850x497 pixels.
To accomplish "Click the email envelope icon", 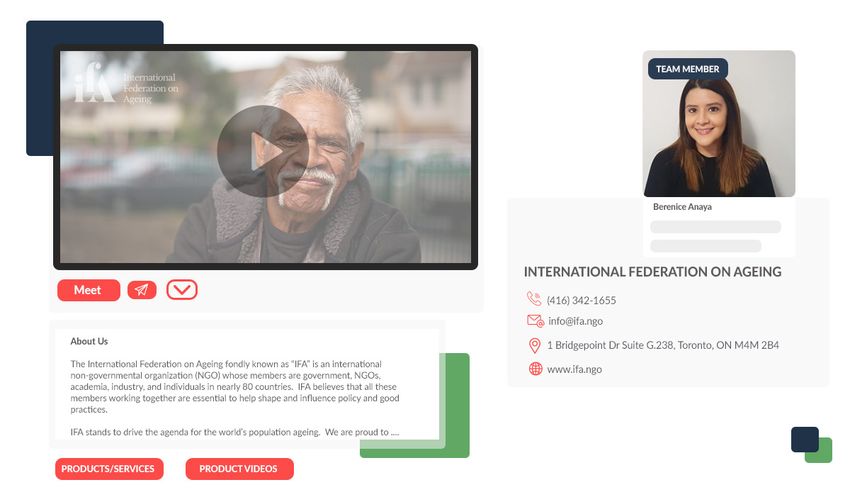I will [535, 321].
